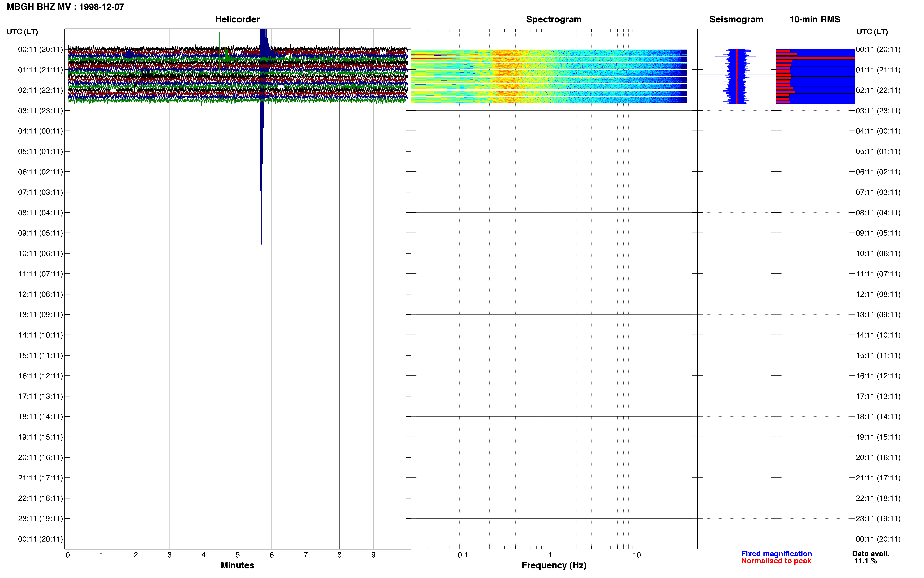Click the title 'MBGH BHZ MV : 1998-12-07'

[x=65, y=7]
